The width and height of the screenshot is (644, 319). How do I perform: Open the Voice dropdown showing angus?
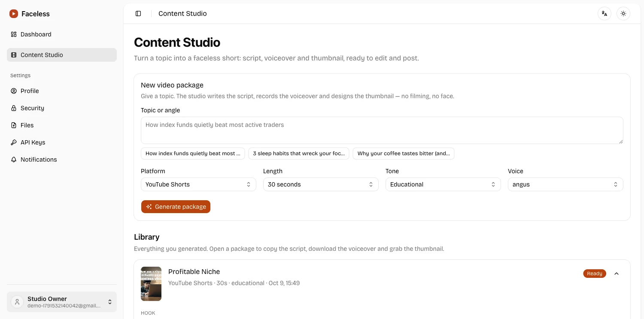pyautogui.click(x=565, y=184)
